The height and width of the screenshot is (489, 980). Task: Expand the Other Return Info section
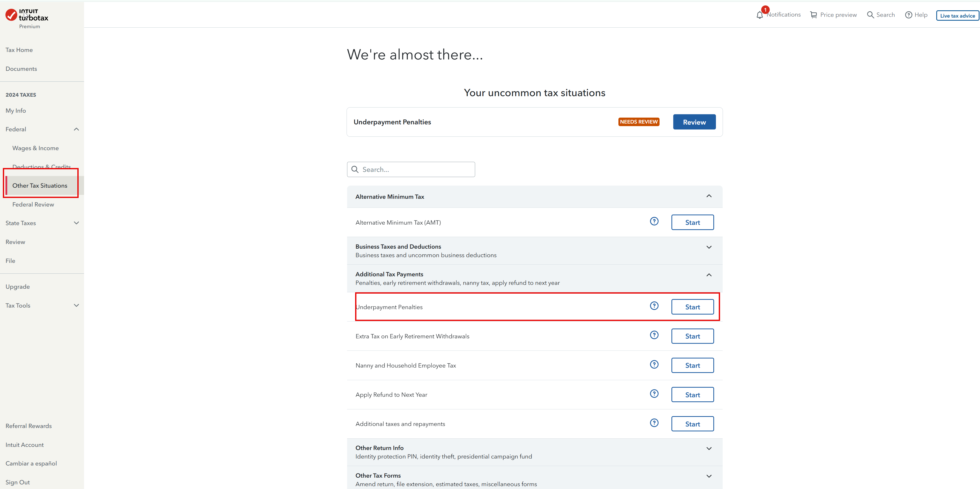pos(709,449)
